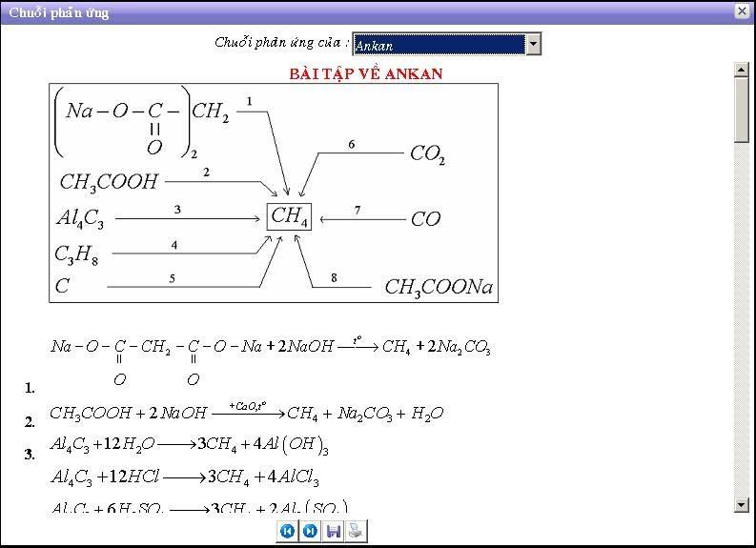Print the reaction chain exercise
This screenshot has height=548, width=756.
pos(355,531)
